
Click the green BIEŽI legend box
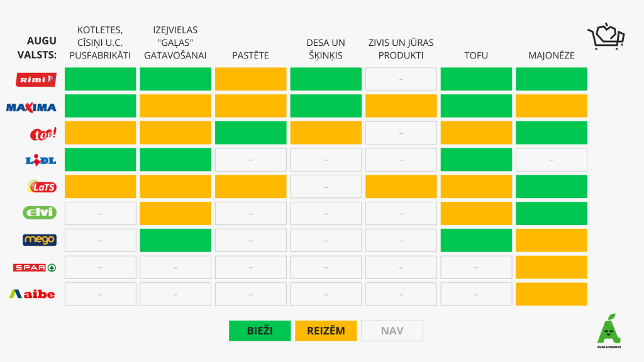(x=260, y=331)
